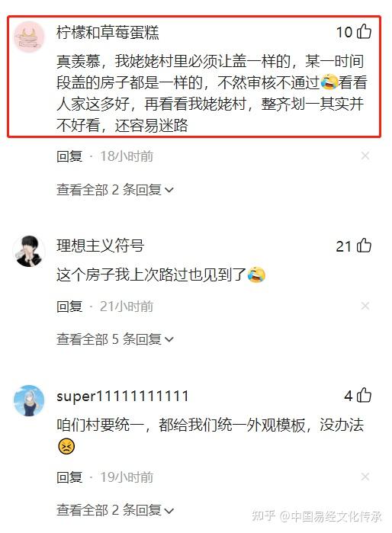This screenshot has width=392, height=533.
Task: Open username 理想主义符号
Action: (101, 246)
